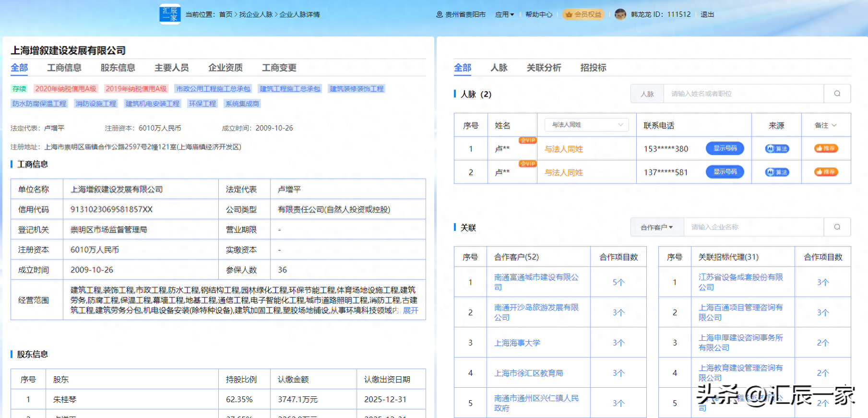This screenshot has width=868, height=418.
Task: Open the 备注 column dropdown
Action: click(826, 125)
